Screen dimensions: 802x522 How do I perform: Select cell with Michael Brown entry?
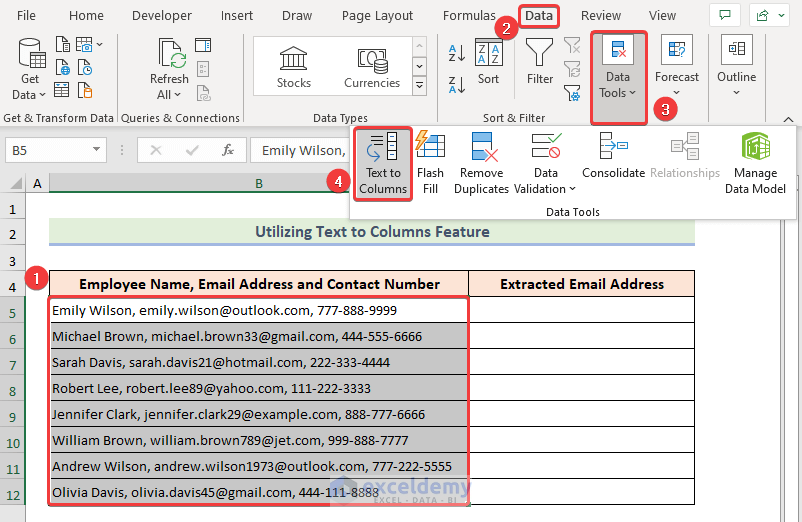[x=258, y=337]
